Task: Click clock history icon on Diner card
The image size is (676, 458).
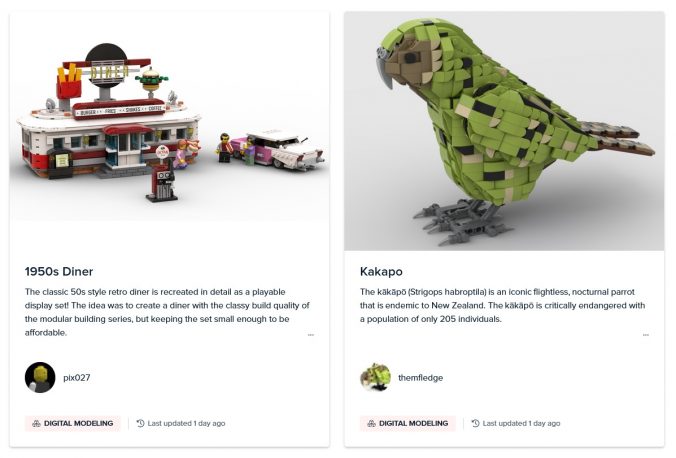Action: coord(141,423)
